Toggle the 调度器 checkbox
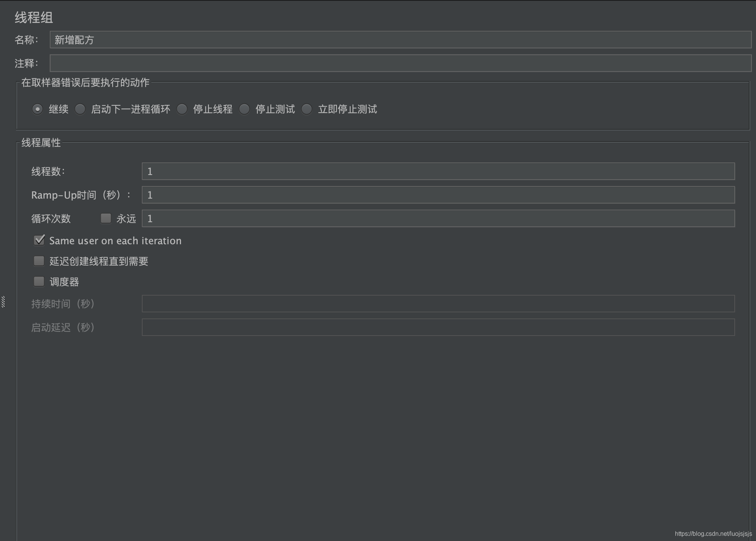This screenshot has height=541, width=756. click(x=39, y=282)
